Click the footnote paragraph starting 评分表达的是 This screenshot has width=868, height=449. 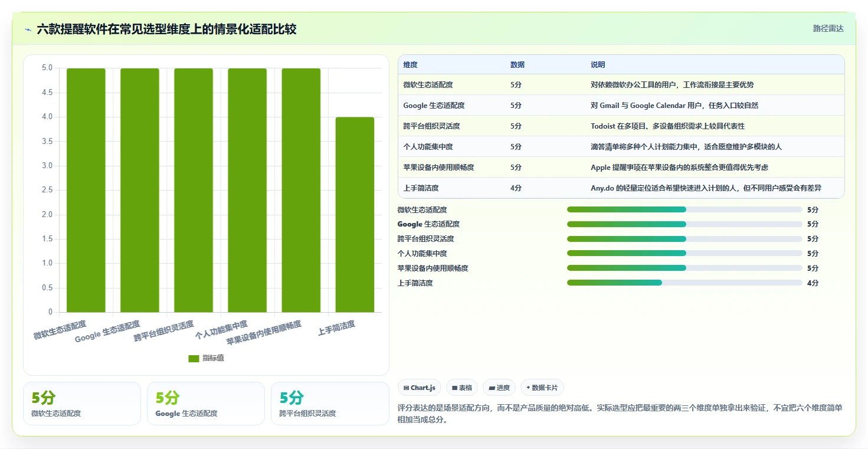[x=621, y=414]
